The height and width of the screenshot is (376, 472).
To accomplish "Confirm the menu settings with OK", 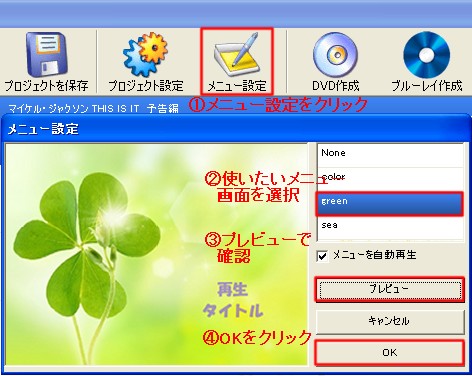I will coord(390,352).
